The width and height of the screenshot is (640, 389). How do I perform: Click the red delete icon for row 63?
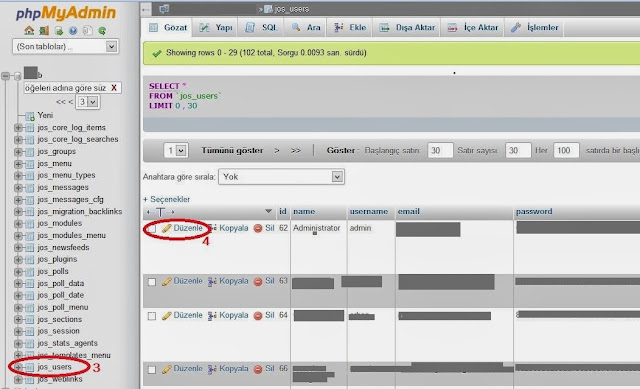coord(258,282)
